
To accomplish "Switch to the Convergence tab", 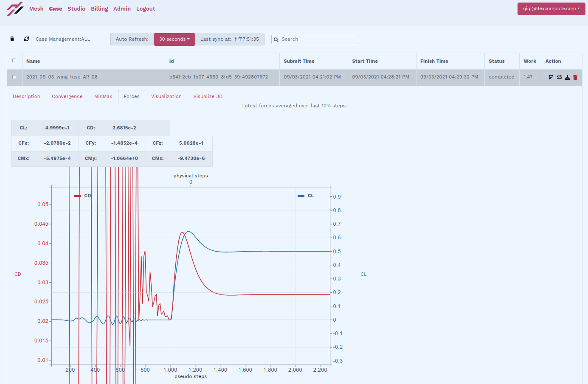I will (x=67, y=96).
